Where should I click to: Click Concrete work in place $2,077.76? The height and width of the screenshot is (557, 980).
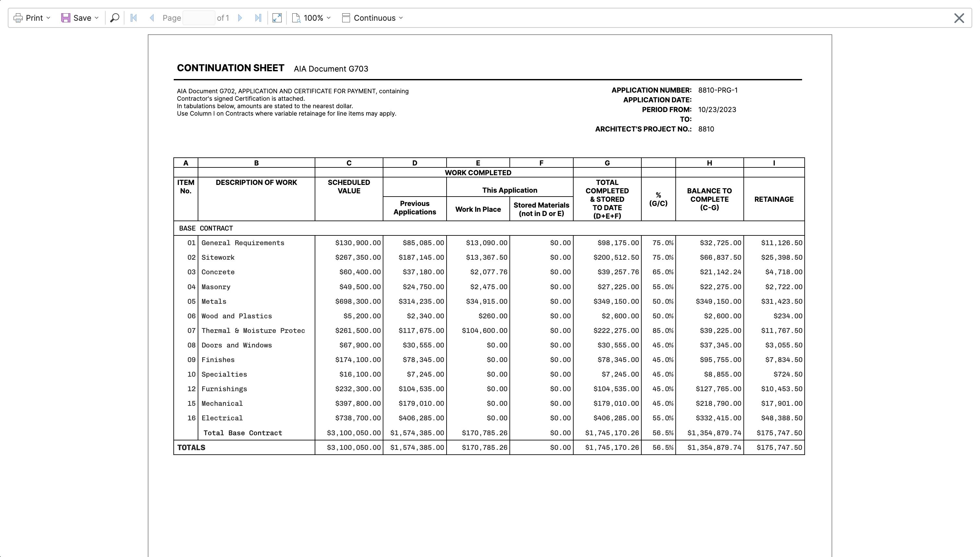click(x=489, y=272)
